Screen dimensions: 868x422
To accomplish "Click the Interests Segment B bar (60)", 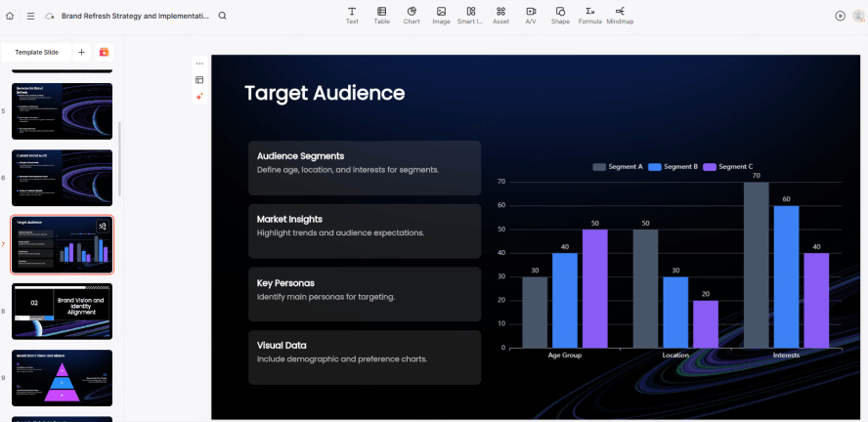I will (786, 276).
